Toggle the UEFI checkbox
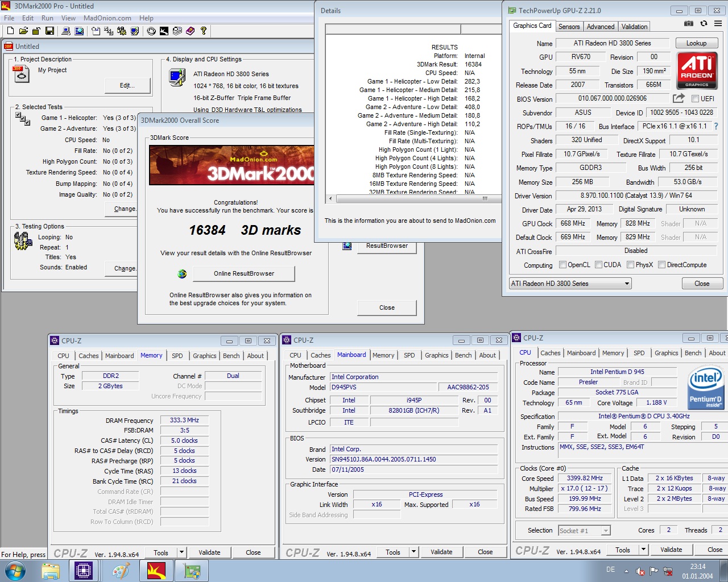 point(695,99)
